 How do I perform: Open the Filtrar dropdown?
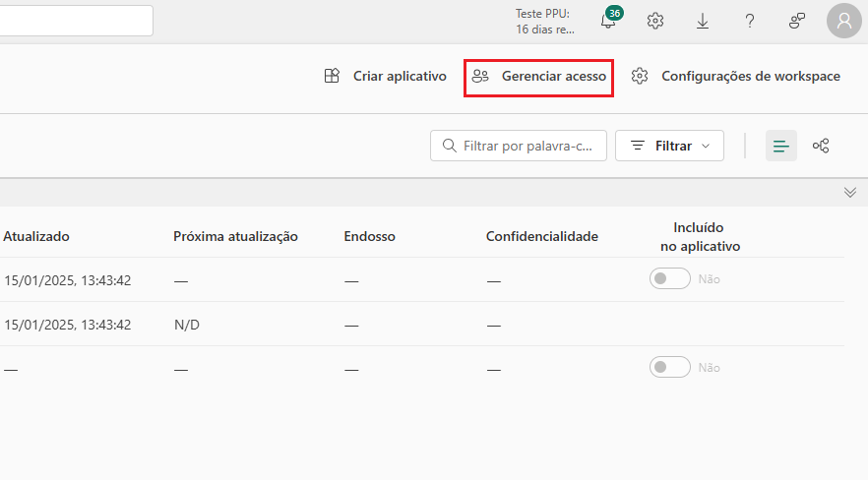pos(669,146)
